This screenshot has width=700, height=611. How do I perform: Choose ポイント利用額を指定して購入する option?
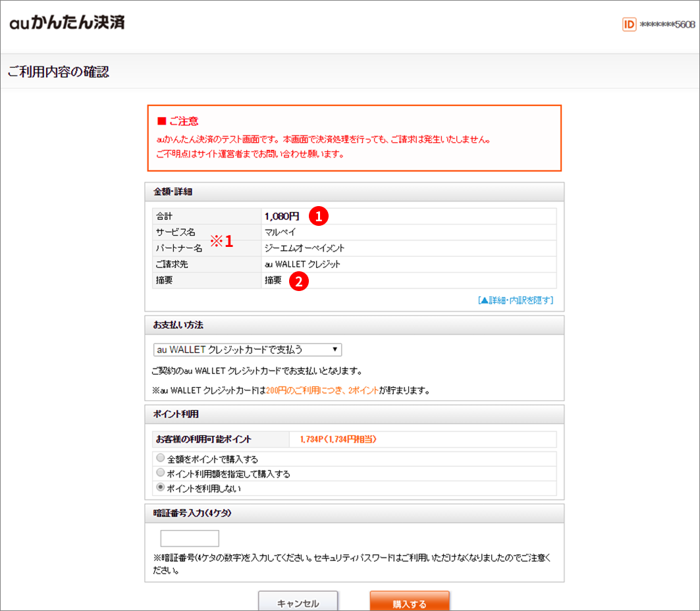tap(160, 472)
